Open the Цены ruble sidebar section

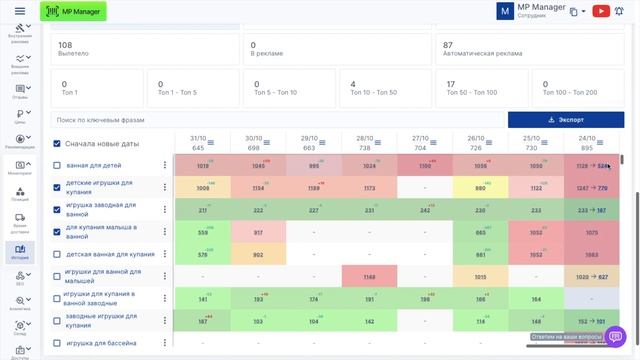click(x=20, y=116)
